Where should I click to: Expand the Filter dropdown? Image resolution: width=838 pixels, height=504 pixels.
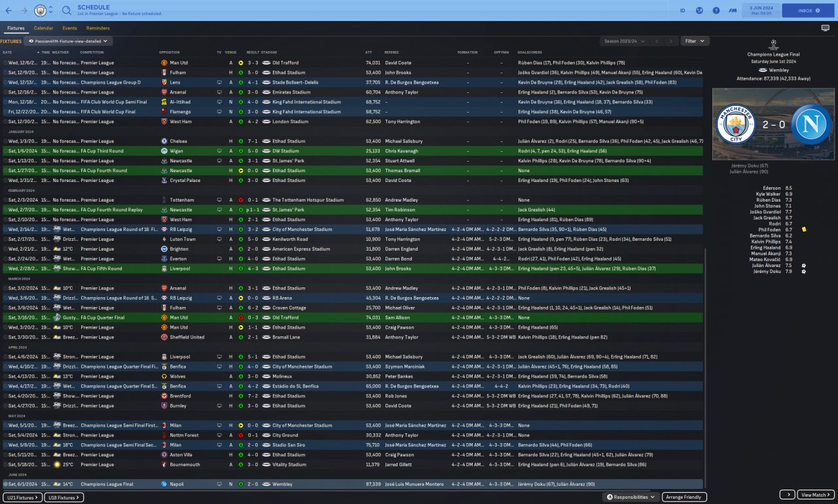click(695, 41)
